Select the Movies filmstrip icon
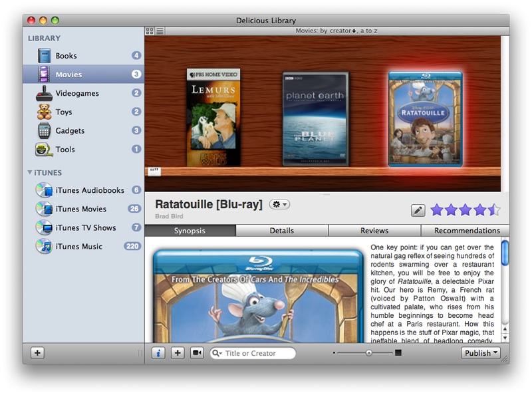The image size is (532, 395). [44, 74]
